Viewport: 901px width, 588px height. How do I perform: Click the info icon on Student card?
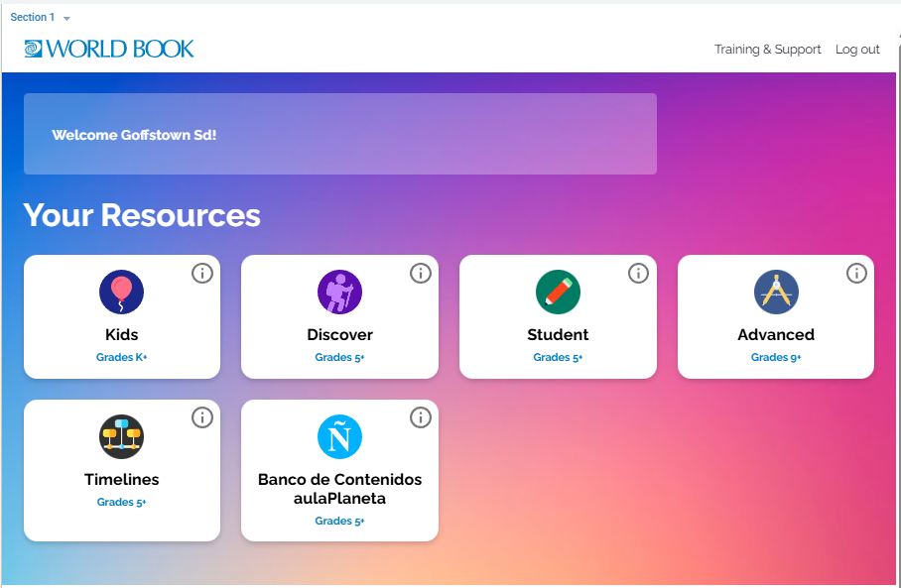638,273
